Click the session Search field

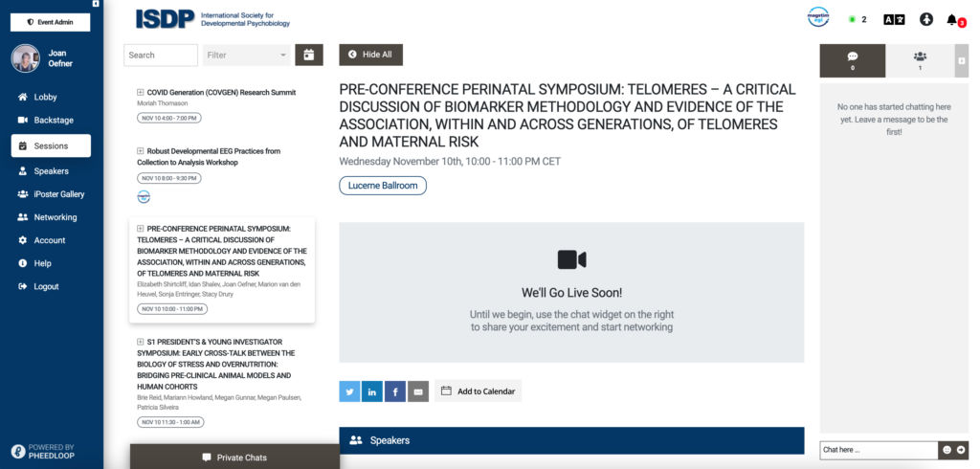pyautogui.click(x=161, y=55)
